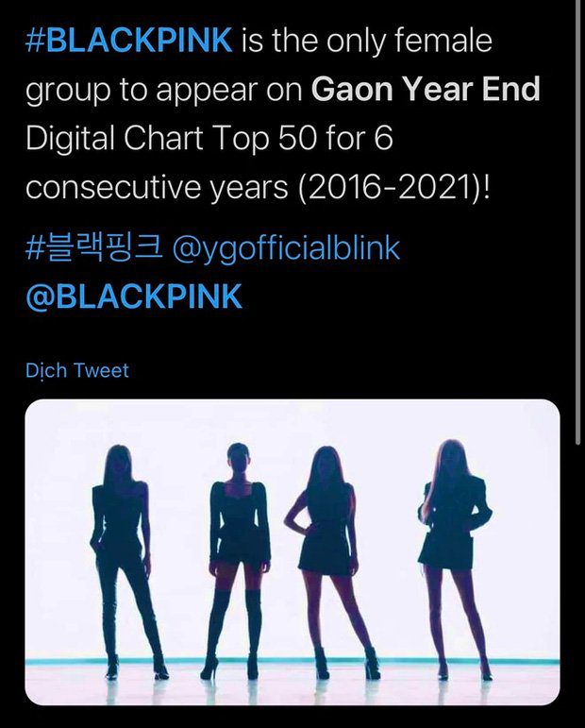Visit the @ygofficialblink profile mention
The height and width of the screenshot is (728, 585).
click(286, 249)
